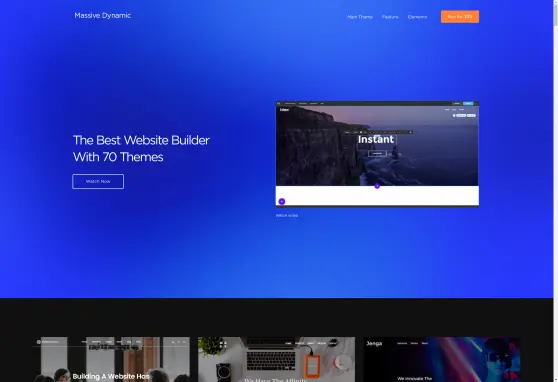
Task: Click the builder logo icon in preview top-left
Action: [x=279, y=104]
